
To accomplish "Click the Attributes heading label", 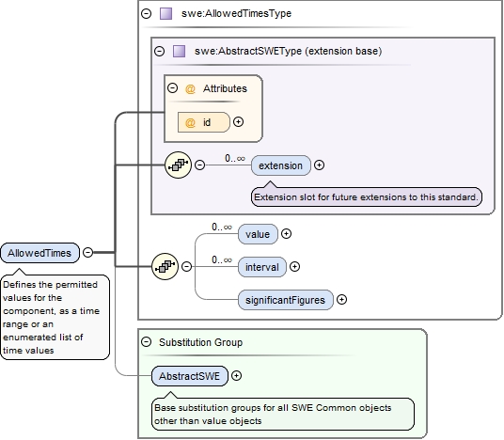I will pyautogui.click(x=225, y=88).
